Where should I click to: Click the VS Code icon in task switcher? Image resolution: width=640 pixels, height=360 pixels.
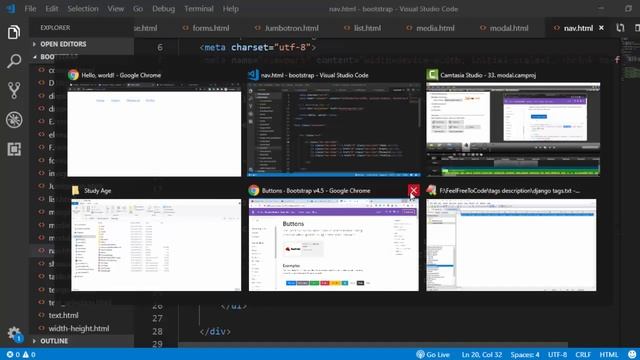[x=253, y=75]
